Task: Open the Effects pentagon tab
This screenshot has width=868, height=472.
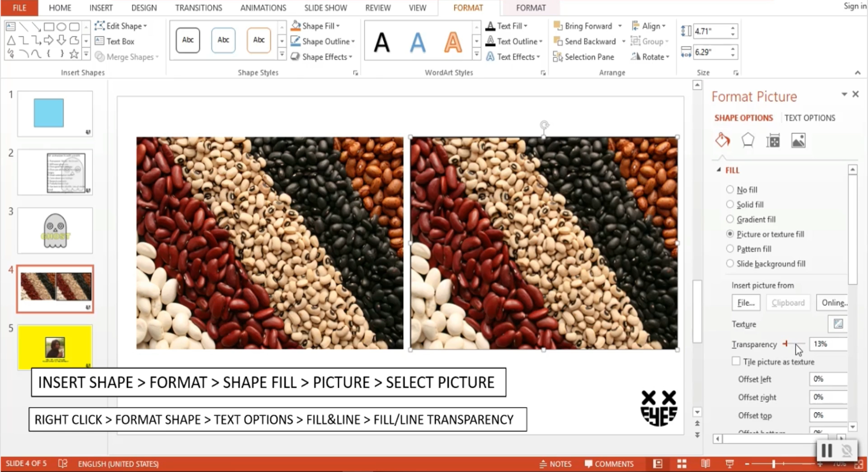Action: (x=747, y=140)
